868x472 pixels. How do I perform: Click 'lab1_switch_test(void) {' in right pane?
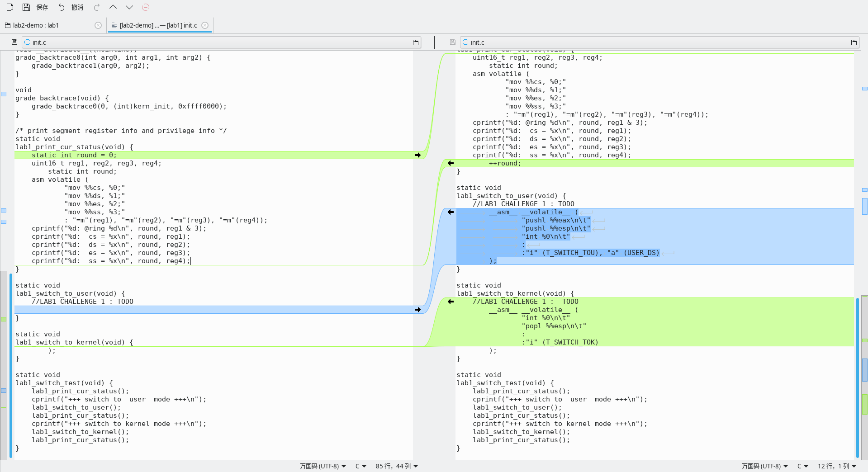click(x=505, y=383)
